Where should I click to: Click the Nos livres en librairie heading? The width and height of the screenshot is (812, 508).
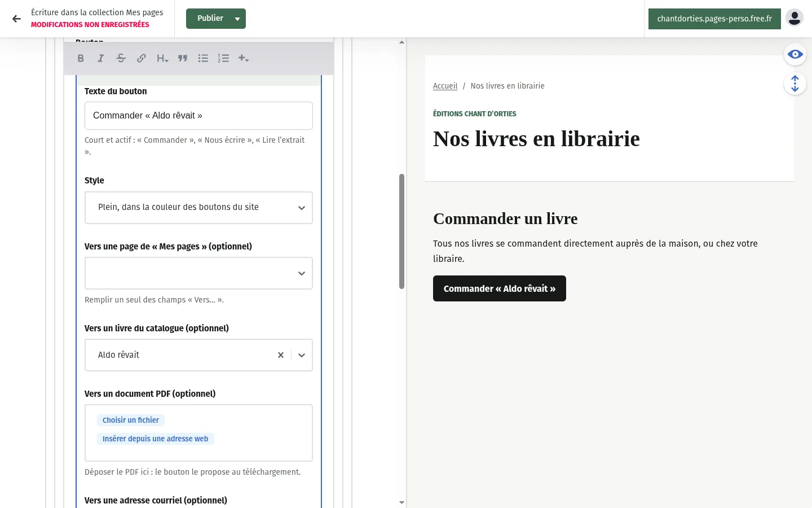[536, 139]
